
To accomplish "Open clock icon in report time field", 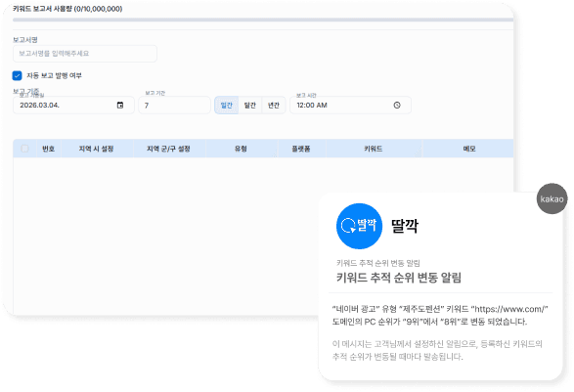I will click(397, 105).
